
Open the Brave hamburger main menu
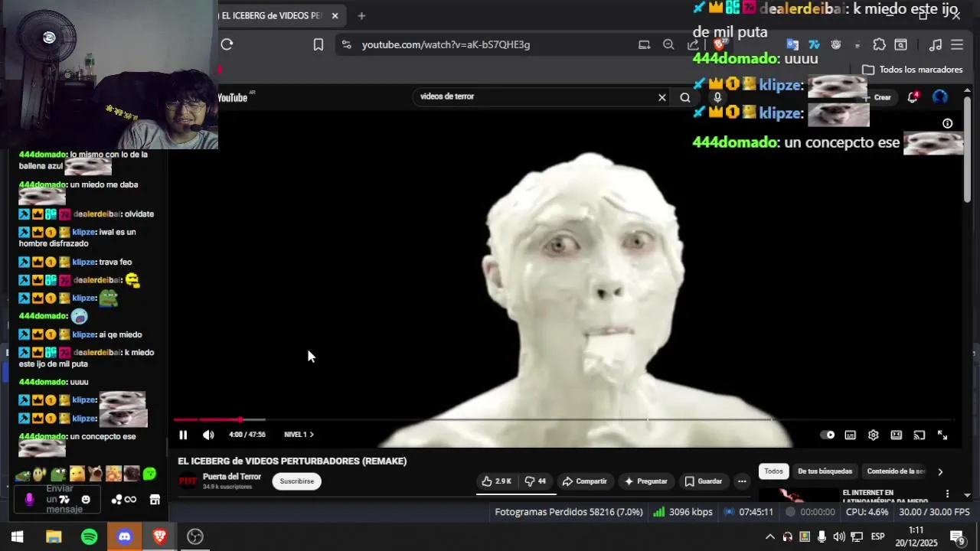[x=957, y=44]
